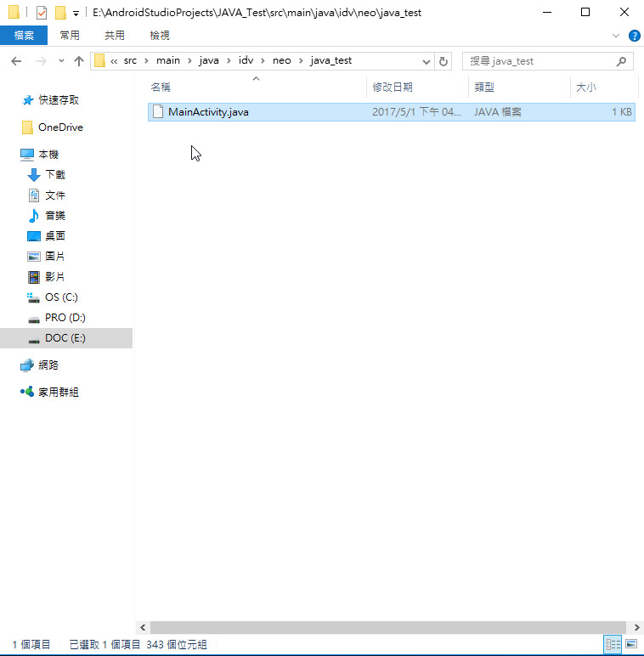Screen dimensions: 644x656
Task: Go back with the left arrow button
Action: [16, 61]
